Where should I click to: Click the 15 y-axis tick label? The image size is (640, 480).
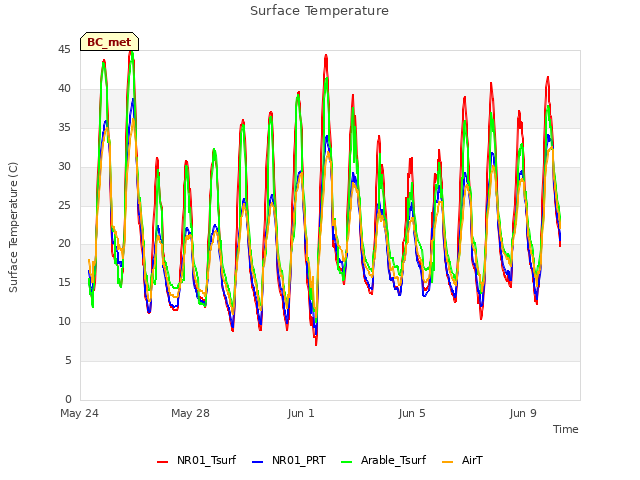(64, 283)
